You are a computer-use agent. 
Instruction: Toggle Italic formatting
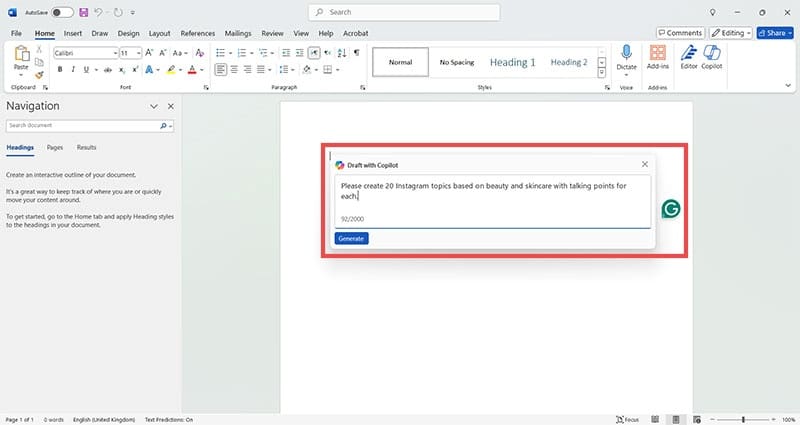73,69
